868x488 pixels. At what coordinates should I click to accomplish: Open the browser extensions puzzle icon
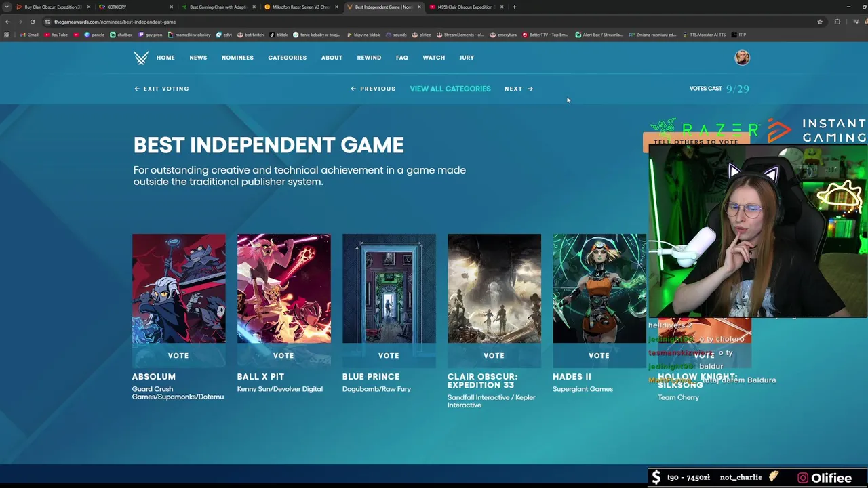click(x=837, y=22)
